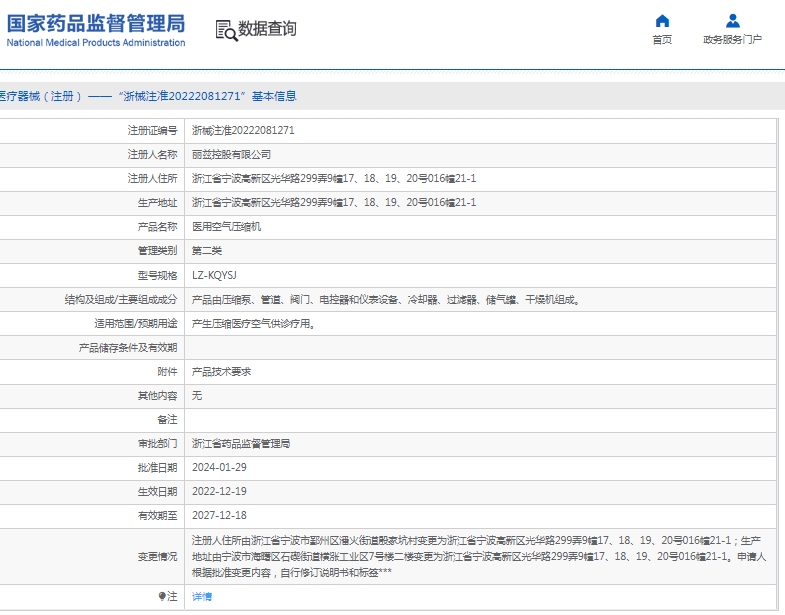This screenshot has width=785, height=615.
Task: Click the 审批部门 row label
Action: click(157, 443)
